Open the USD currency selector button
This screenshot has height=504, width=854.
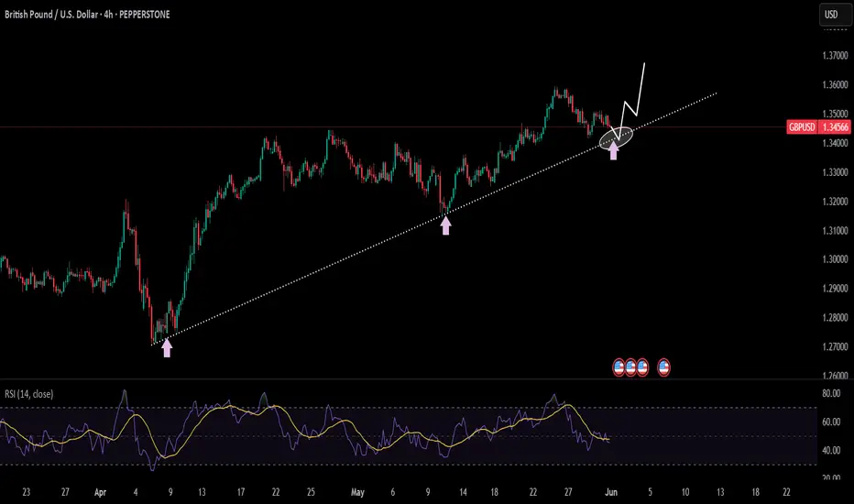pos(835,15)
